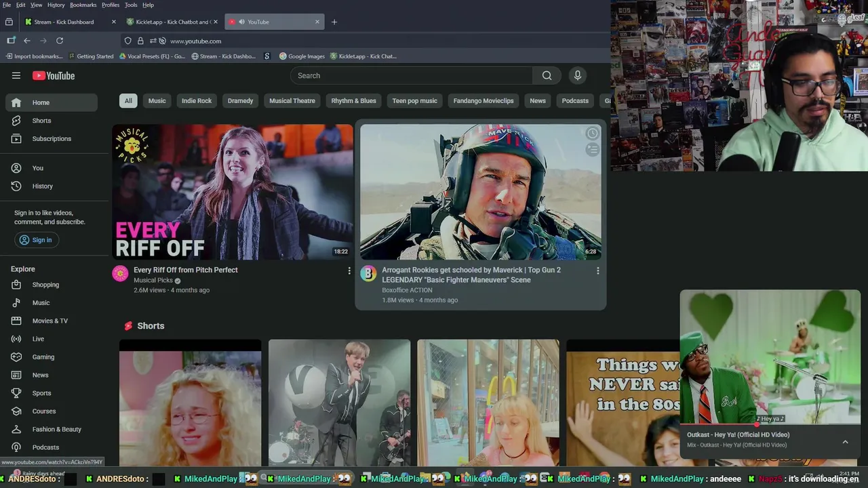Open the Shopping explore item
This screenshot has width=868, height=488.
tap(52, 285)
